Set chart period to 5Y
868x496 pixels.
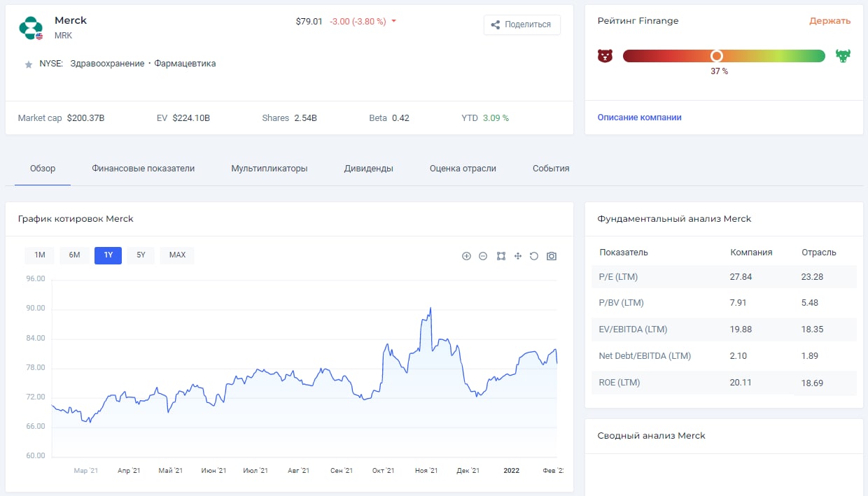pos(141,255)
